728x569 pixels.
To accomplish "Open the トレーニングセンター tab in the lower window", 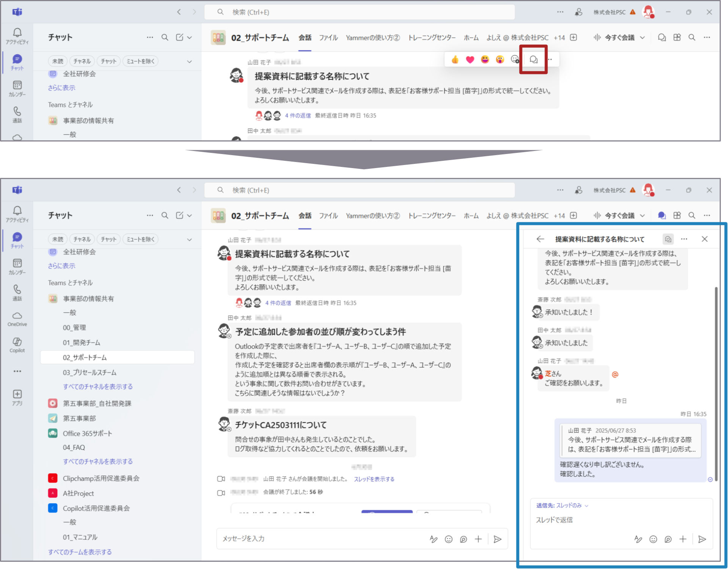I will point(431,215).
